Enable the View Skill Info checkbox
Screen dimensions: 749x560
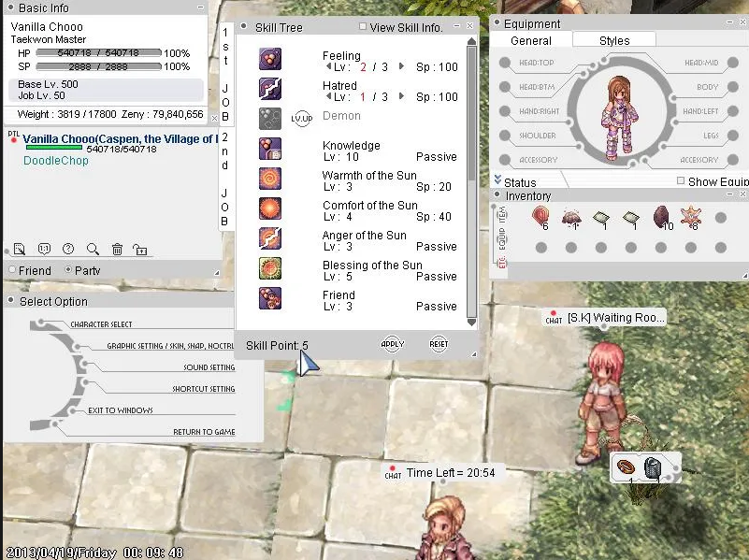[363, 27]
